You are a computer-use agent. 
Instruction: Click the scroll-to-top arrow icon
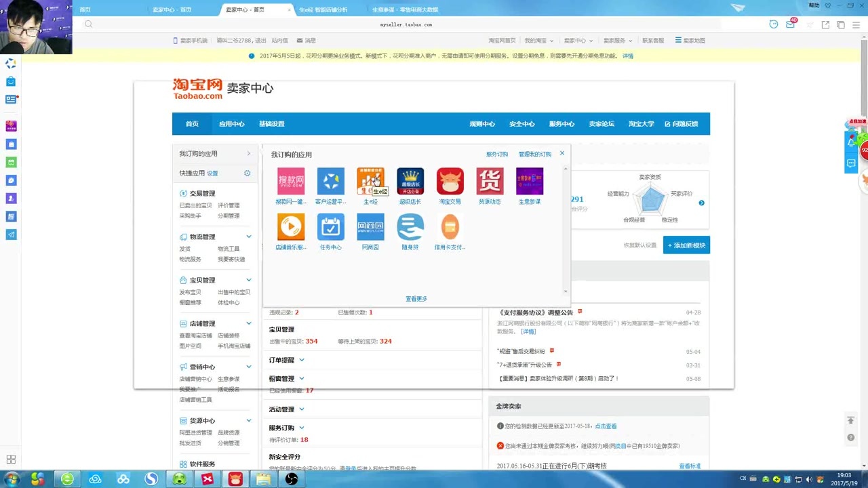point(850,420)
